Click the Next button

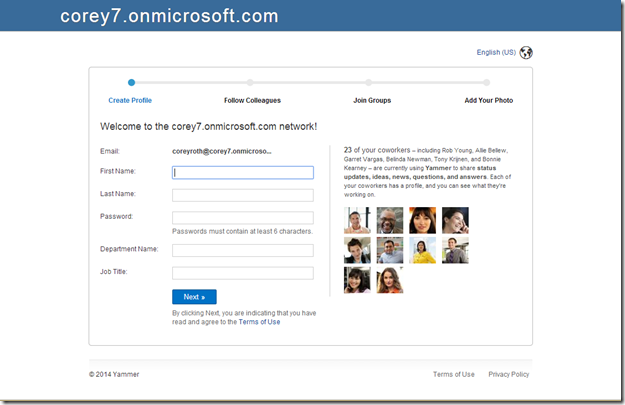pyautogui.click(x=195, y=297)
